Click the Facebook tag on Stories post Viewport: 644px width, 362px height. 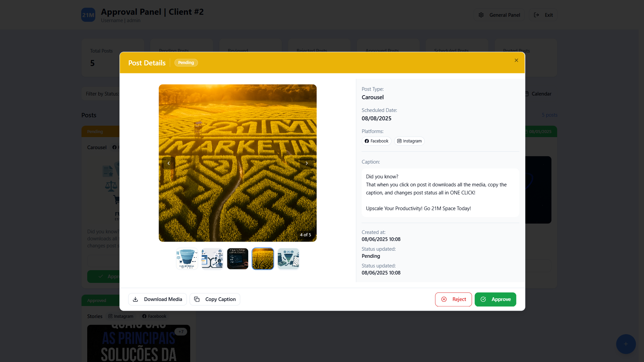click(154, 316)
